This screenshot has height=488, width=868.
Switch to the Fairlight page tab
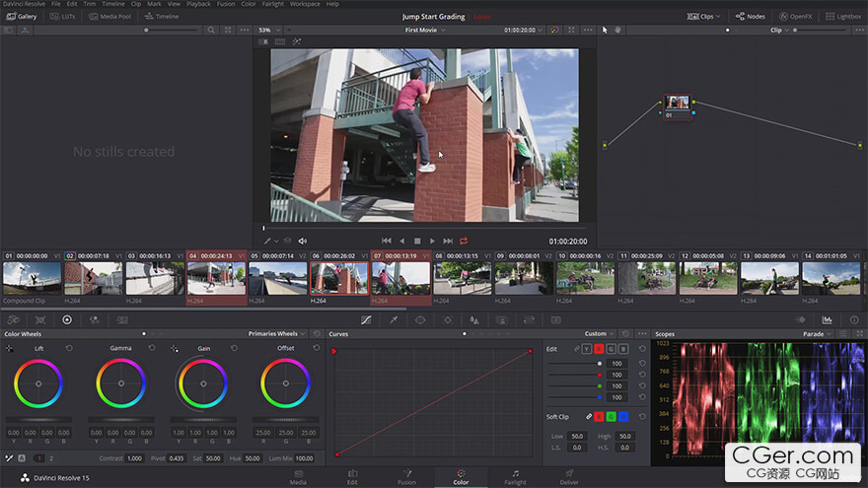coord(515,477)
